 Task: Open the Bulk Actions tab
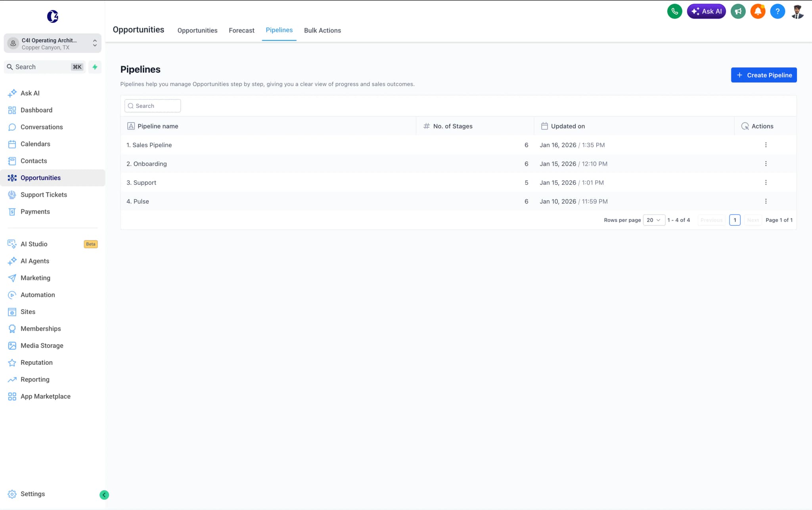point(322,31)
